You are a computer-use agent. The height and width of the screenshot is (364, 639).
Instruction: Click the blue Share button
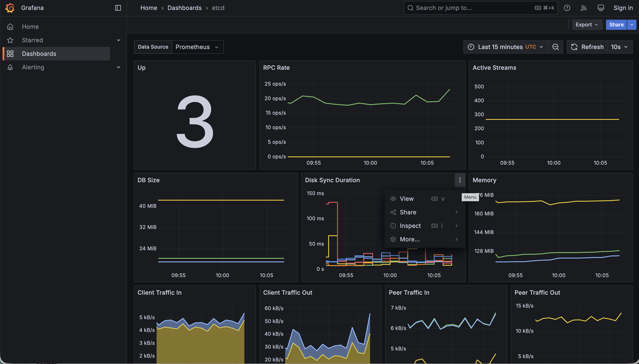coord(616,25)
